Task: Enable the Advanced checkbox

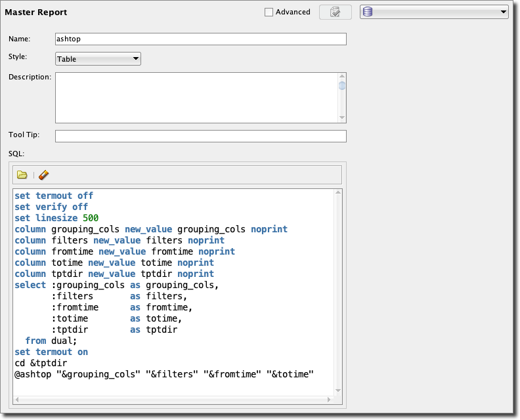Action: tap(269, 12)
